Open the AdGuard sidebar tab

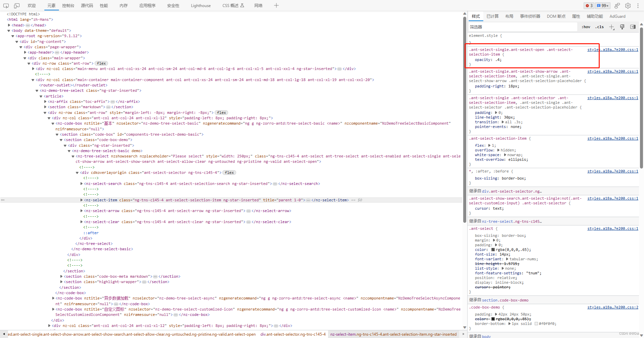(618, 16)
